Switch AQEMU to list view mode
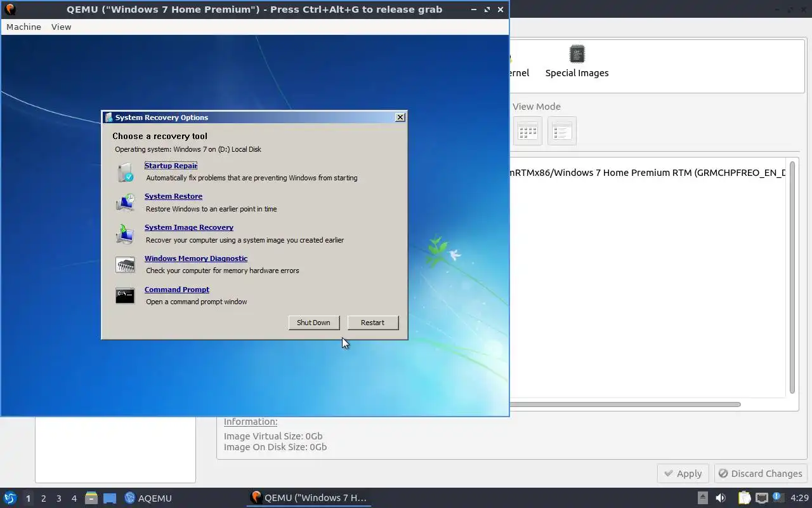 tap(562, 131)
